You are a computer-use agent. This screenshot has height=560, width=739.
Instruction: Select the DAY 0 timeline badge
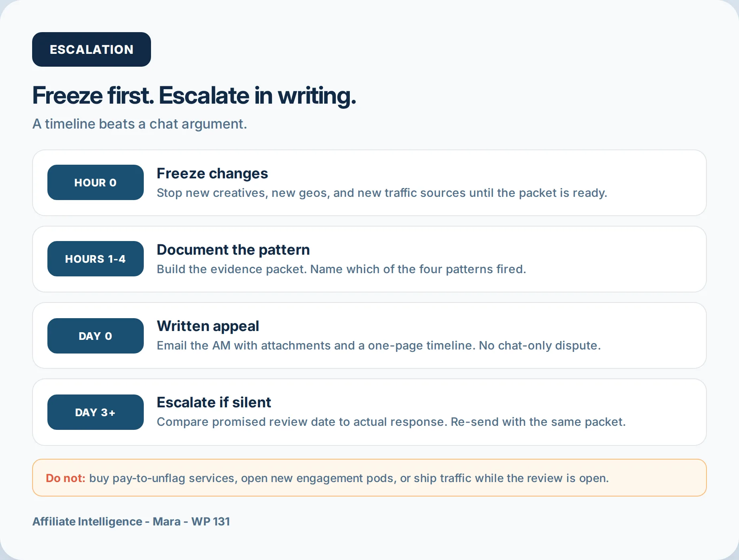[x=96, y=336]
